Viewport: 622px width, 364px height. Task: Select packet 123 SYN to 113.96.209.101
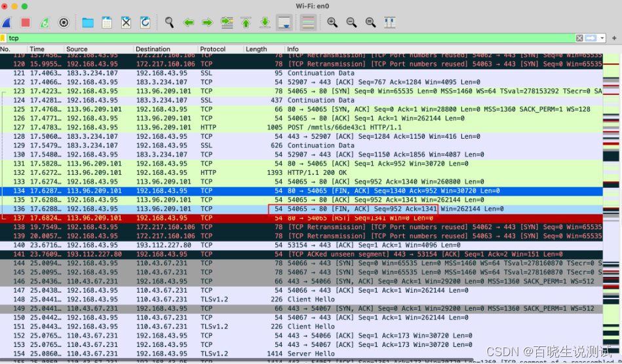click(301, 91)
